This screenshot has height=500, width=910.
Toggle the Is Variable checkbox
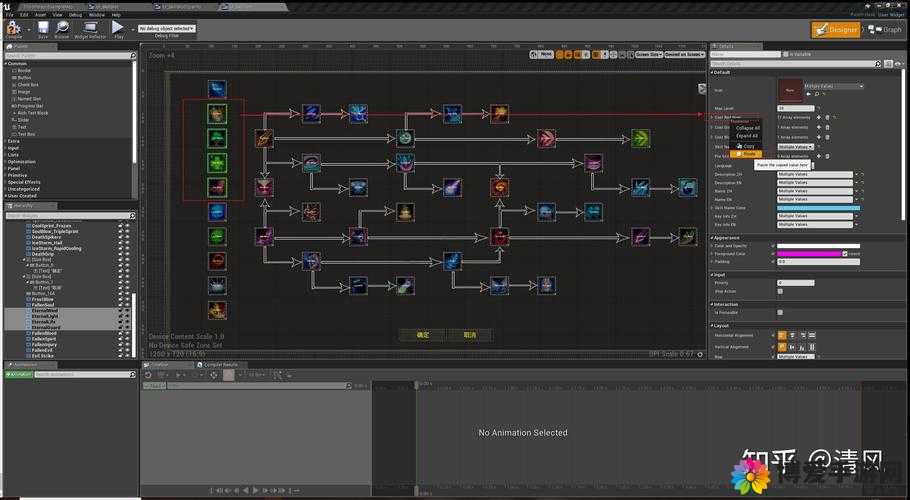tap(786, 55)
